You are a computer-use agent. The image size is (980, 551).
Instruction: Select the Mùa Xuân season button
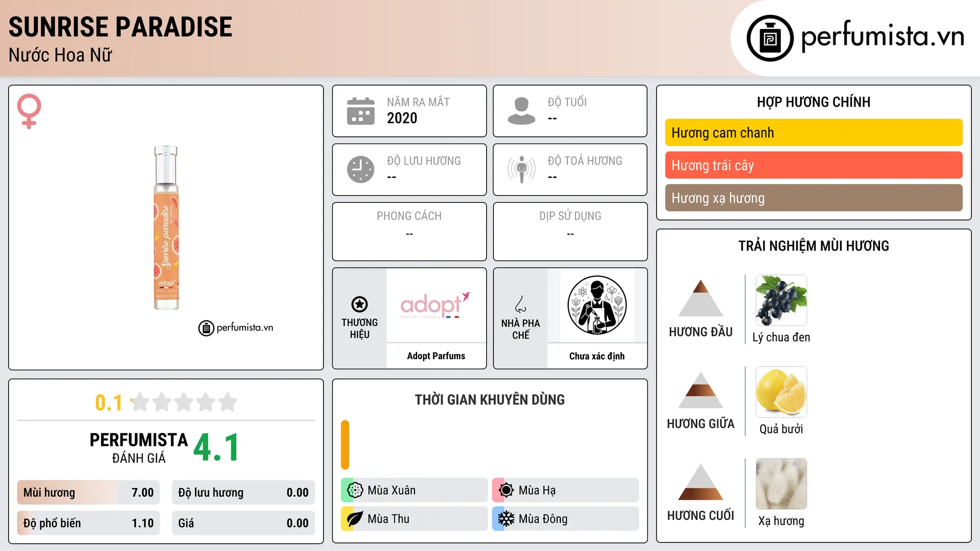coord(414,490)
